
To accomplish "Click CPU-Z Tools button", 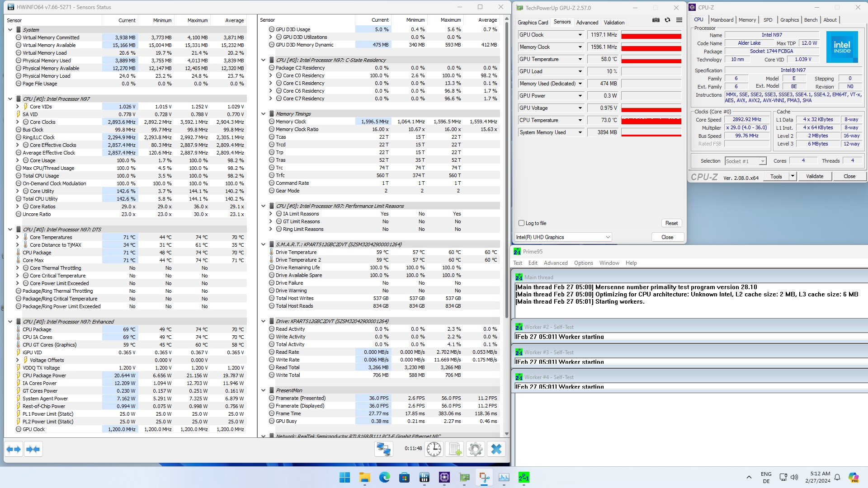I will (776, 176).
